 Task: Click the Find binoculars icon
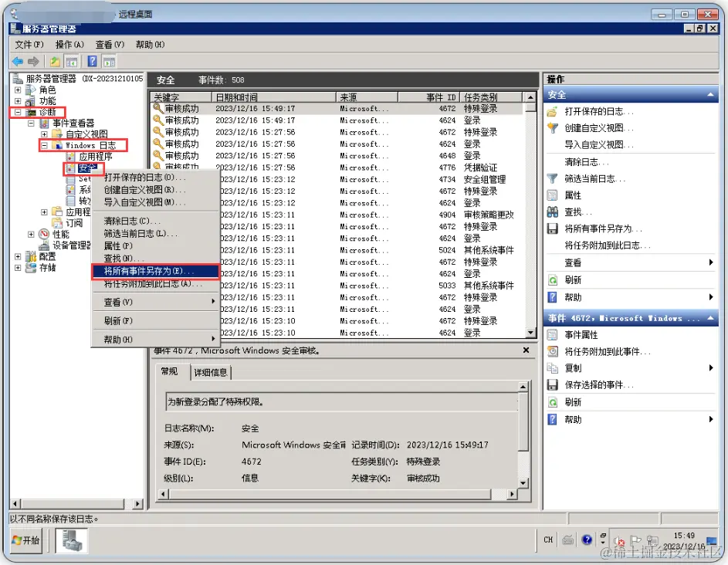553,212
